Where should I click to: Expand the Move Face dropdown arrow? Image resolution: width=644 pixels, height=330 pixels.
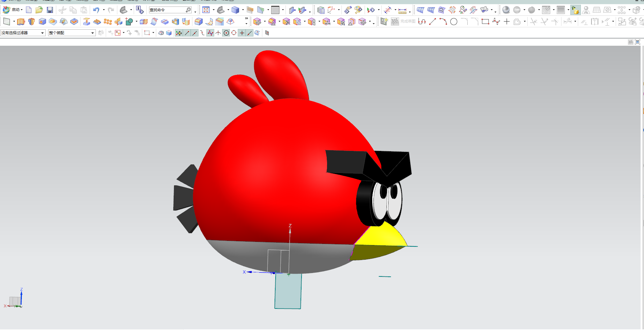265,22
